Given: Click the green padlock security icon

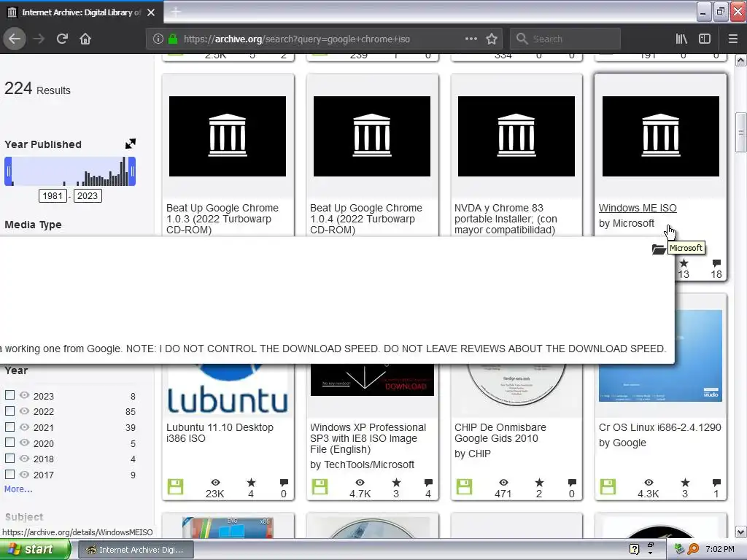Looking at the screenshot, I should tap(173, 39).
